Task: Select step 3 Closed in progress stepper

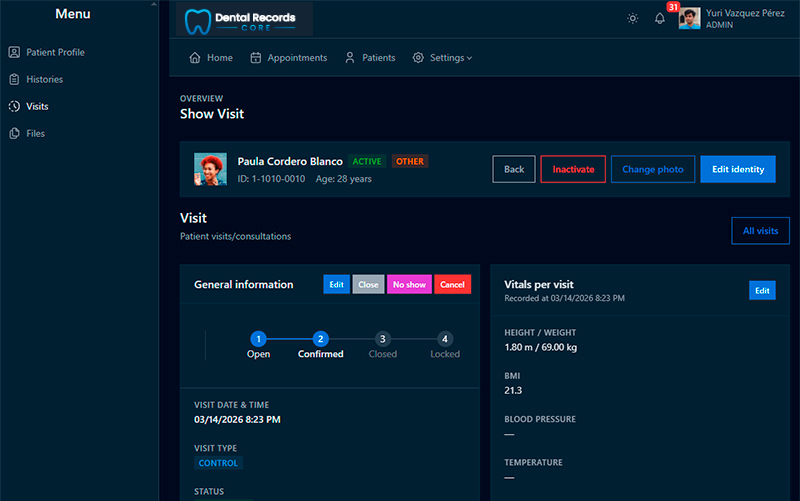Action: pyautogui.click(x=383, y=339)
